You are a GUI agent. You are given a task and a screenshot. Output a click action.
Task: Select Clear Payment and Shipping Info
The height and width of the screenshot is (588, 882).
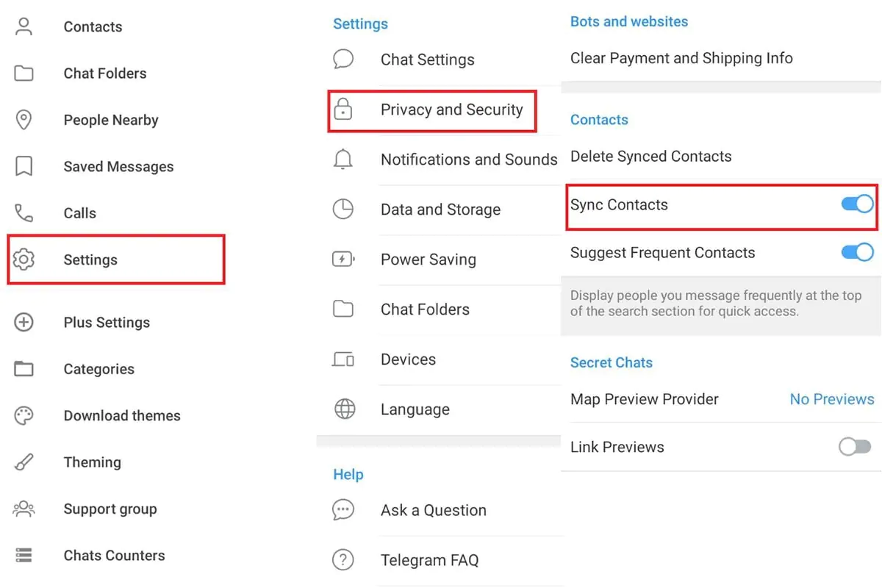click(681, 58)
